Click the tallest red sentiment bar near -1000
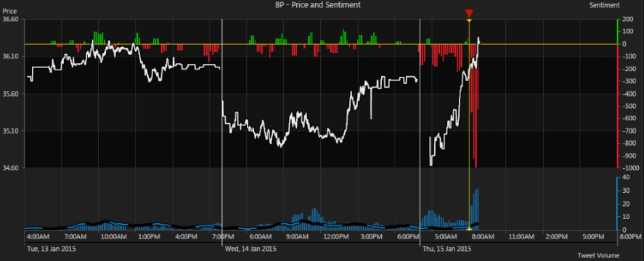This screenshot has width=644, height=261. [x=476, y=106]
